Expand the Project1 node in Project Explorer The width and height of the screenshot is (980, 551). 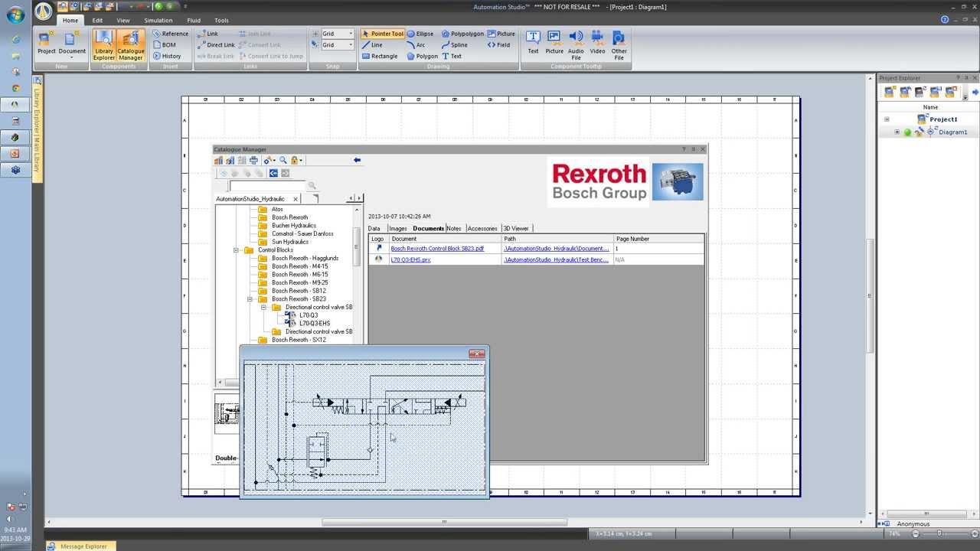click(887, 119)
